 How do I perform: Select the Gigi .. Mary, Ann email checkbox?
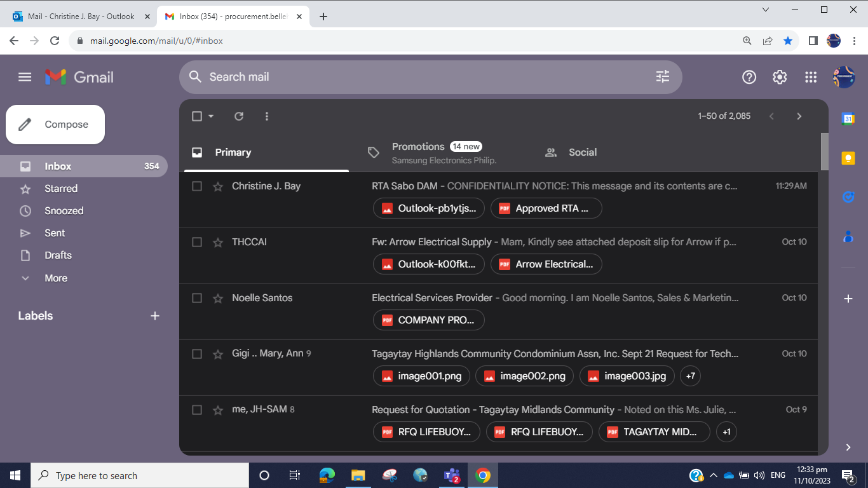point(197,354)
